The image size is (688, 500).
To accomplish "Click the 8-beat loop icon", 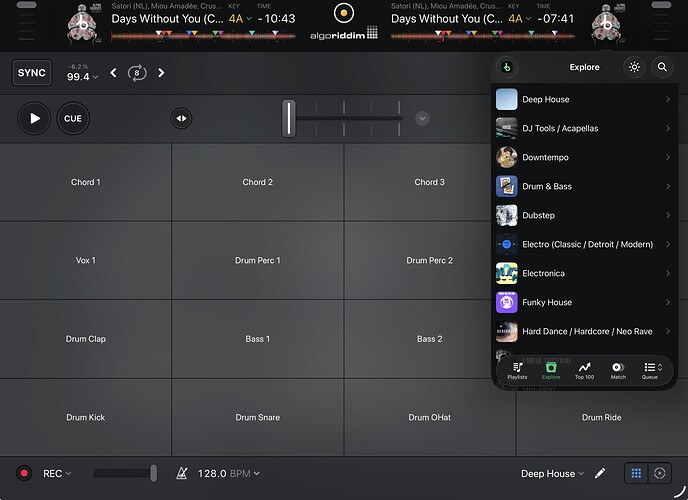I will click(137, 73).
